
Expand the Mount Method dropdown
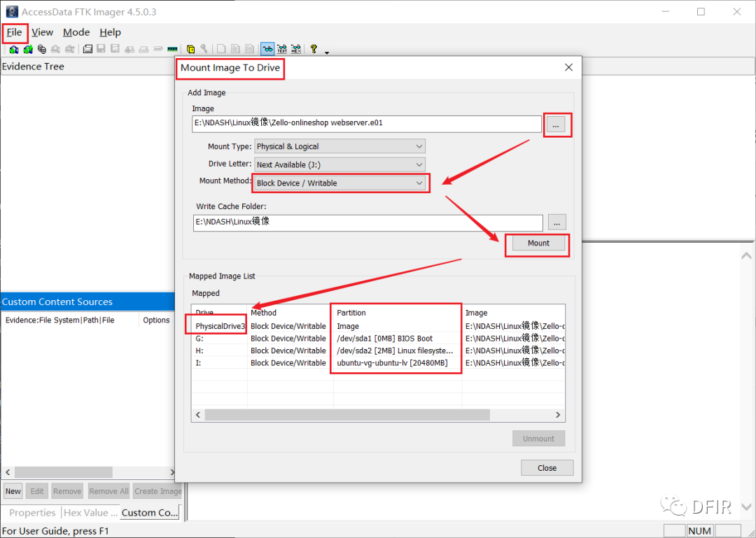(x=340, y=183)
